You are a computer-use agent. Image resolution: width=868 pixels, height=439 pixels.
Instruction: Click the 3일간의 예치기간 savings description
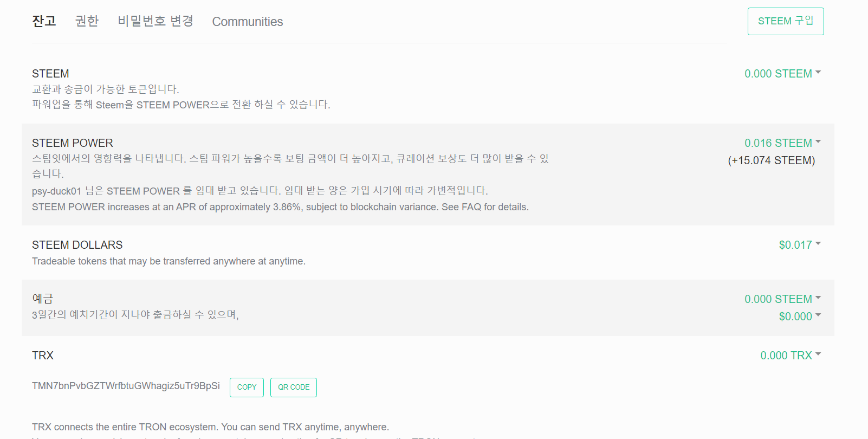(x=135, y=315)
